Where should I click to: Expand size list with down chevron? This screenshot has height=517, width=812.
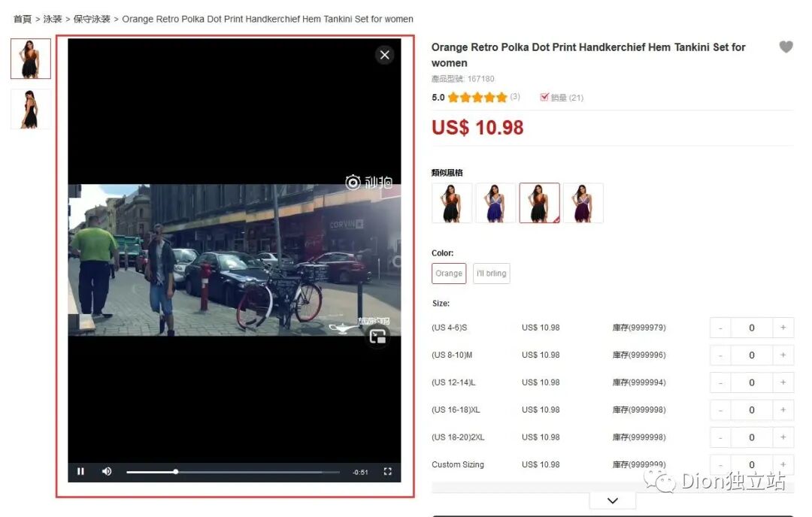coord(613,500)
